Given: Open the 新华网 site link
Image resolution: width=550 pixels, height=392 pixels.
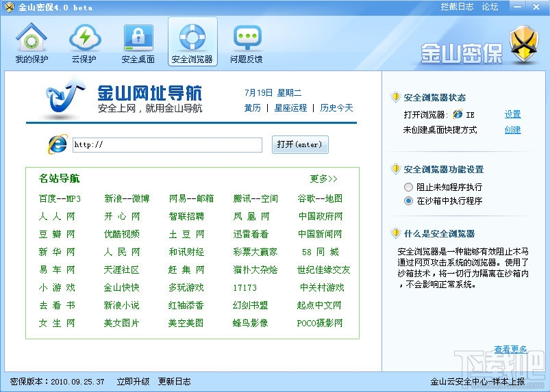Looking at the screenshot, I should coord(57,252).
